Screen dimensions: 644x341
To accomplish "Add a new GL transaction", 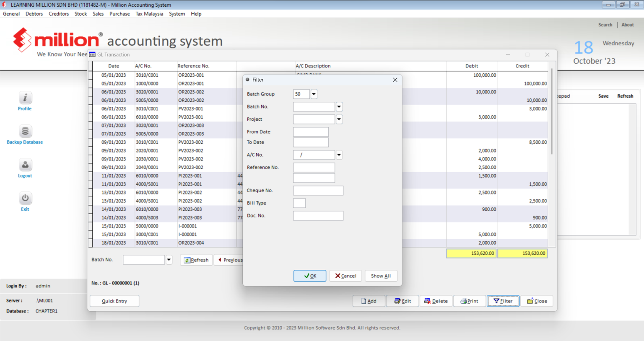I will (x=369, y=301).
